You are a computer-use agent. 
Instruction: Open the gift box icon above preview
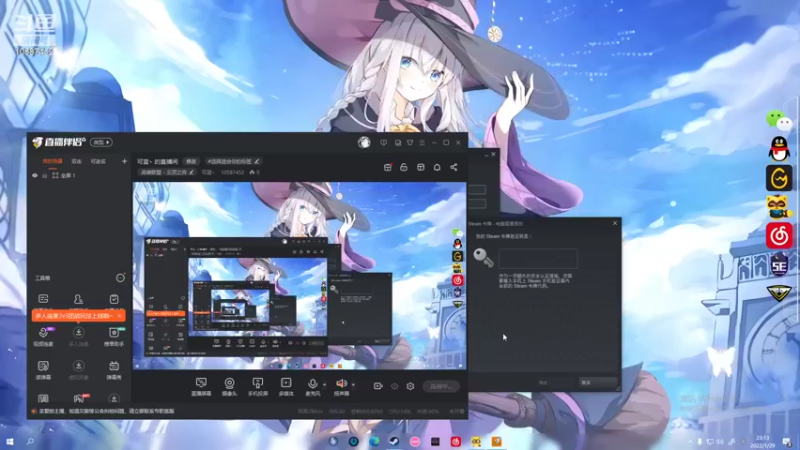388,167
